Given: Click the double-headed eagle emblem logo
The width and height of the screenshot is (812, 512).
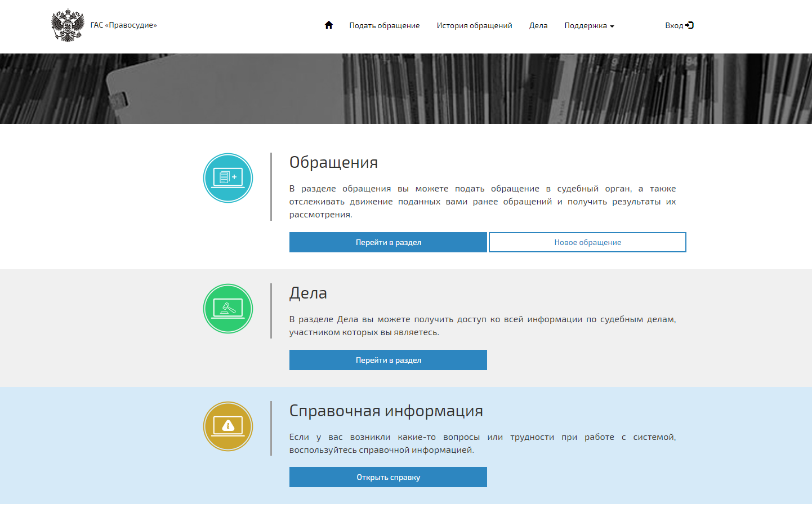Looking at the screenshot, I should click(x=68, y=25).
